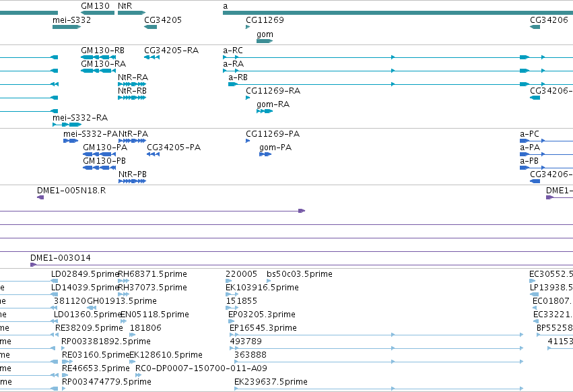Click bs50c03.5prime EST label
The width and height of the screenshot is (573, 392).
[299, 274]
